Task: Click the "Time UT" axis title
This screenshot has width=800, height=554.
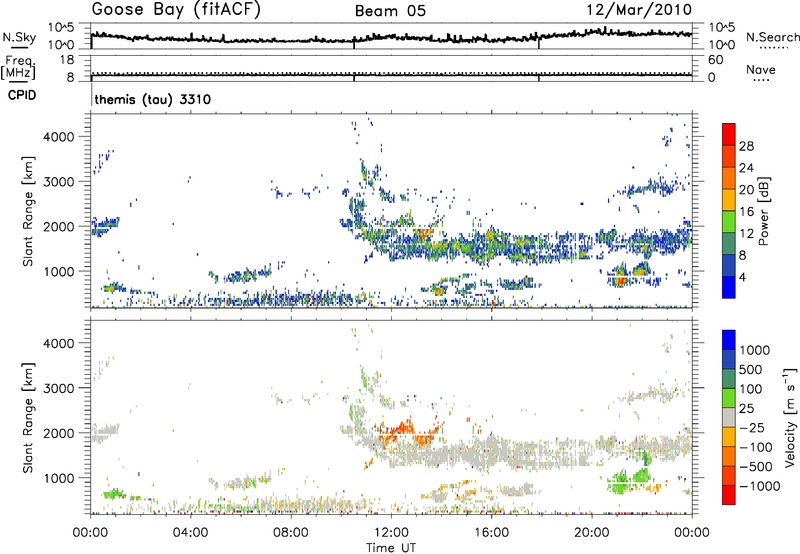Action: 391,548
